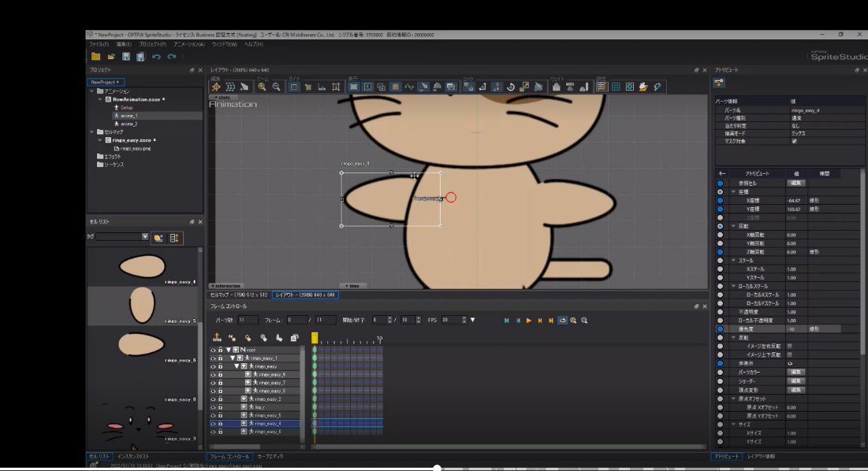Click Edit button for reference cell
The height and width of the screenshot is (471, 868).
[796, 183]
